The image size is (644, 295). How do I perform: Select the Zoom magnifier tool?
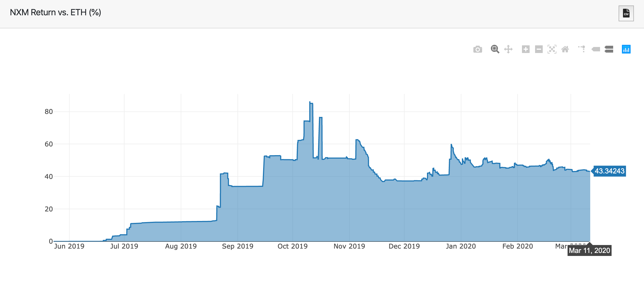(495, 49)
